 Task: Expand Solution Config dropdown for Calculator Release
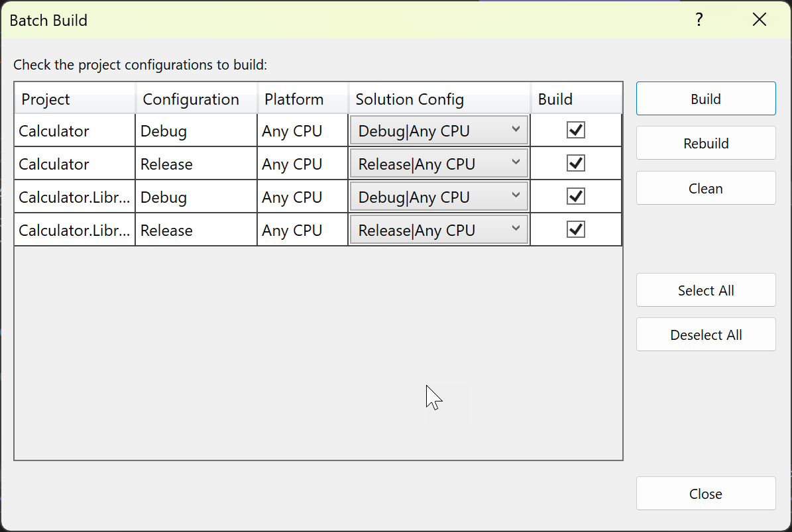516,164
